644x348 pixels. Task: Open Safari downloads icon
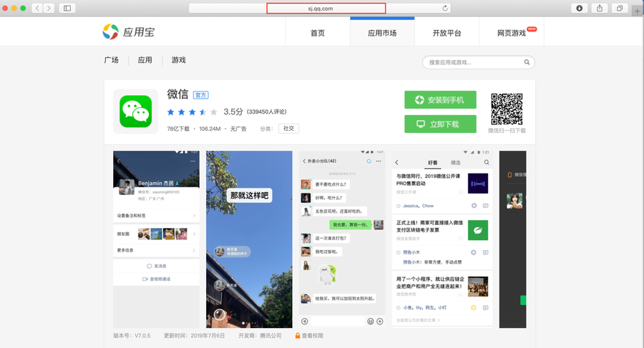[580, 8]
